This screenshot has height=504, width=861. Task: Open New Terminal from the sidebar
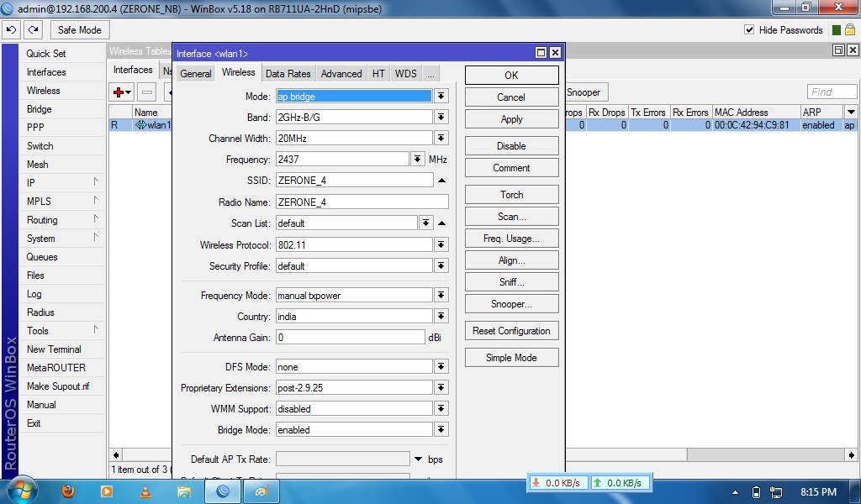54,349
